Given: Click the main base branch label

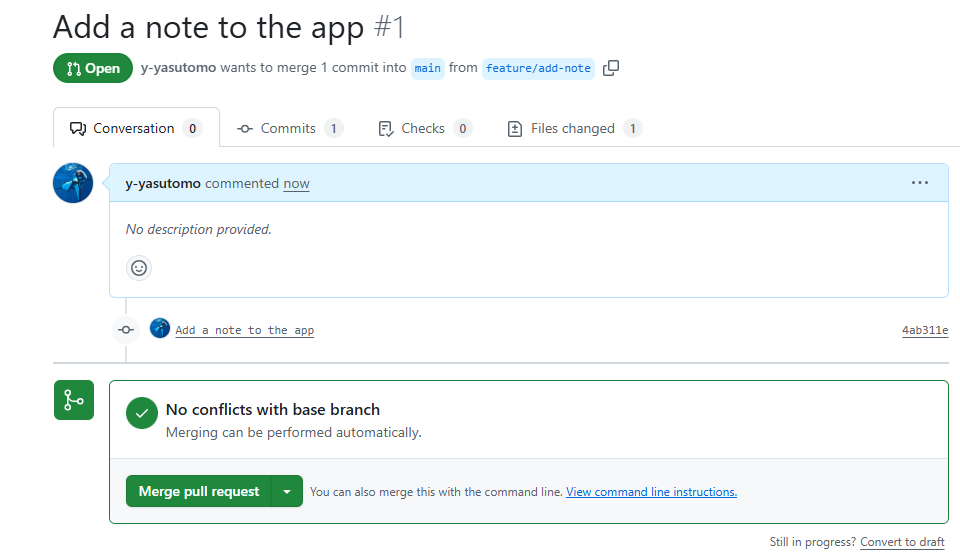Looking at the screenshot, I should [428, 68].
